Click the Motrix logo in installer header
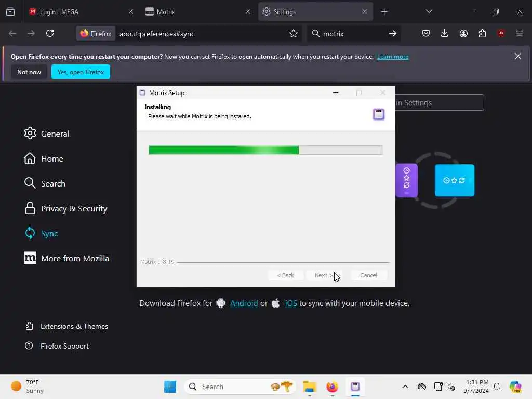Viewport: 532px width, 399px height. coord(379,114)
